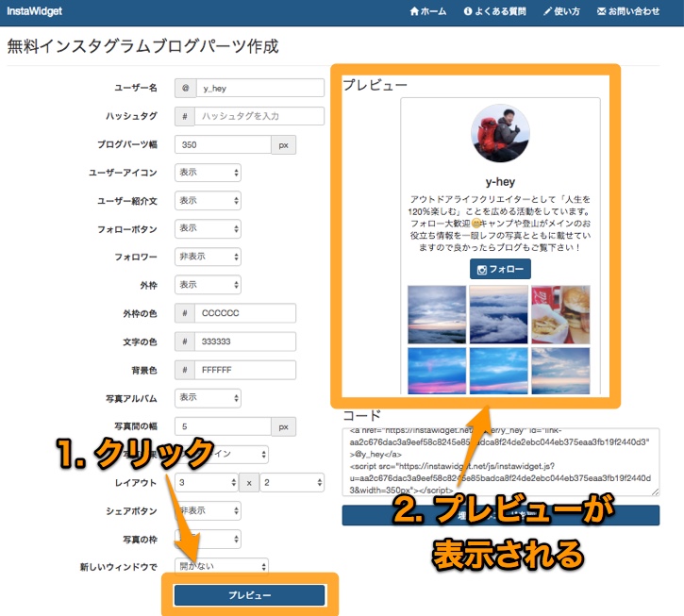Click the envelope icon beside お問い合わせ
Viewport: 684px width, 616px height.
[601, 11]
